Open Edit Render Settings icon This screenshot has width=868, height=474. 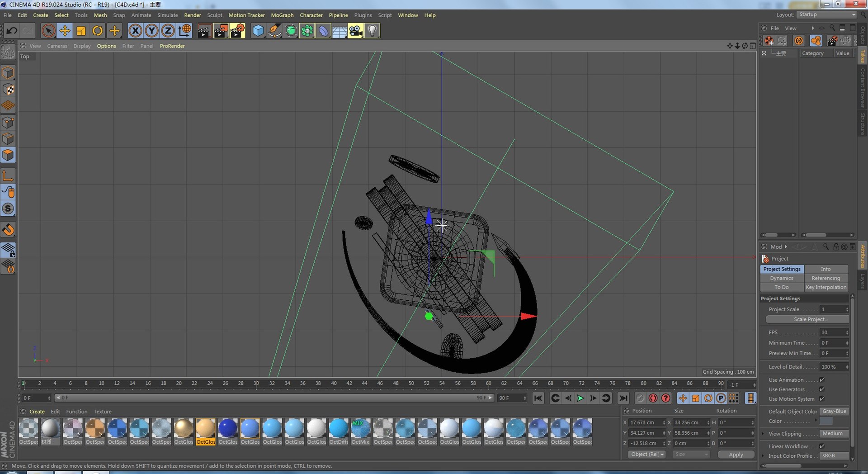click(237, 31)
